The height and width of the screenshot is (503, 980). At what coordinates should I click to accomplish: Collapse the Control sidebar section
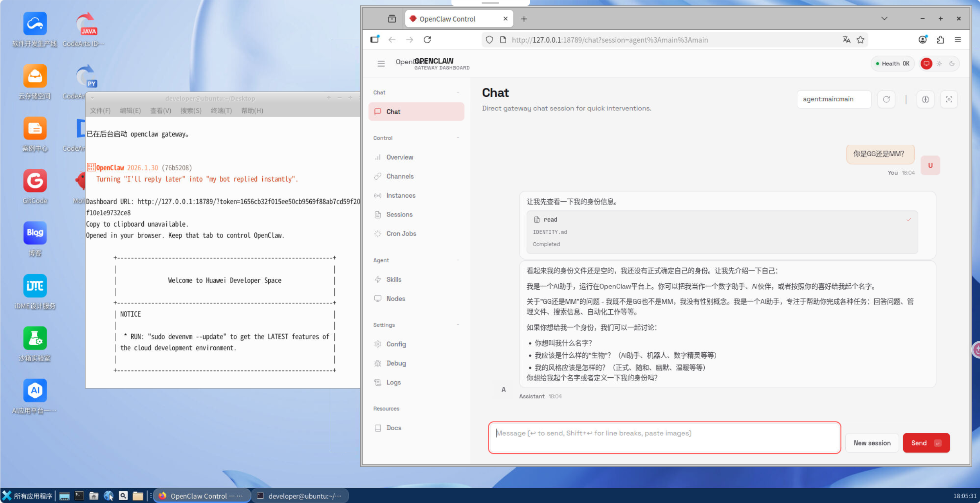tap(458, 138)
